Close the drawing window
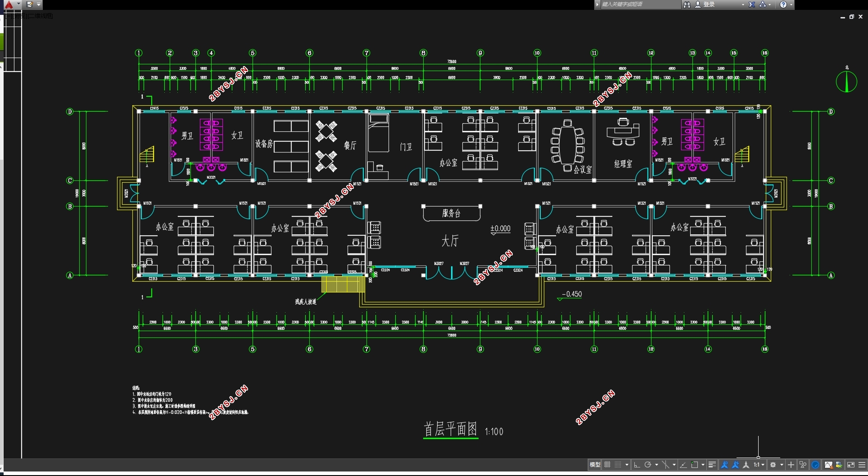Viewport: 868px width, 476px height. pos(860,17)
